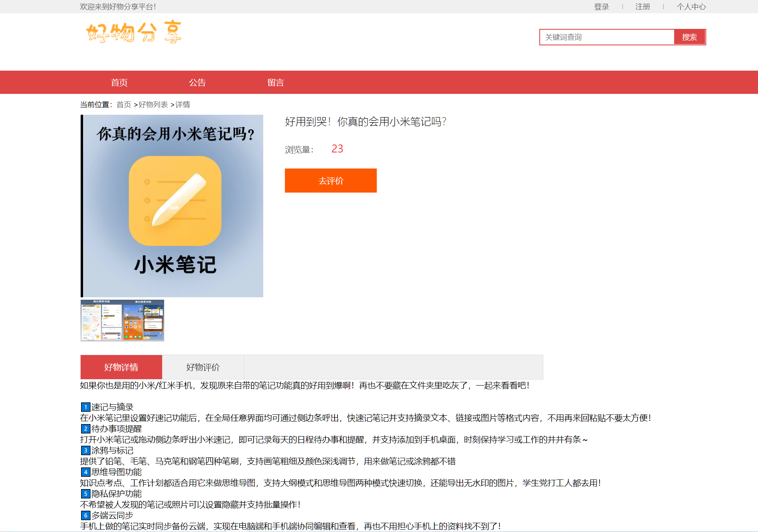
Task: Click the 详情 breadcrumb link
Action: [183, 105]
